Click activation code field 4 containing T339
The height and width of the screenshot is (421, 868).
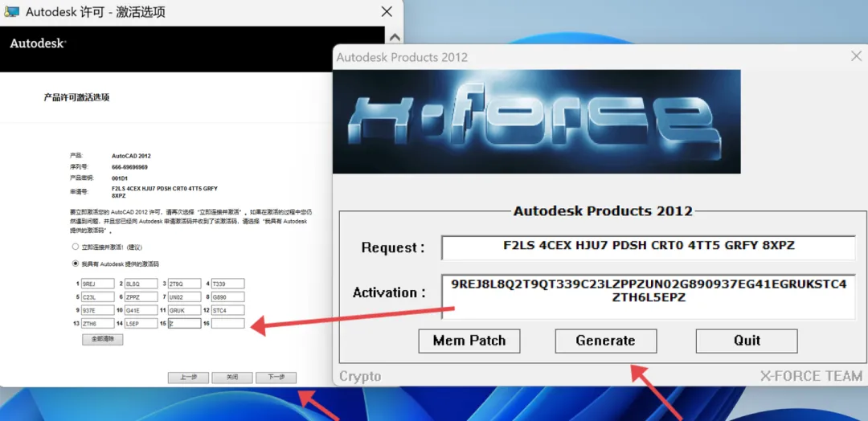(x=227, y=284)
